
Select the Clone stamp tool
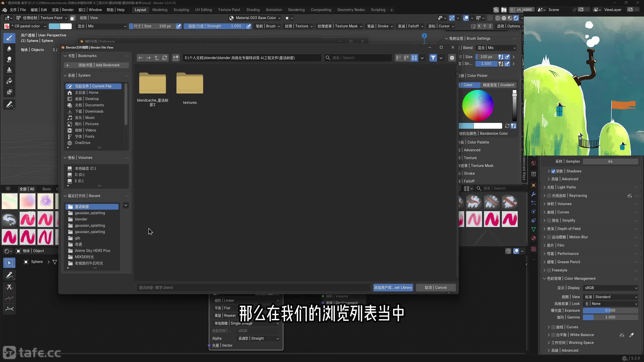click(x=9, y=70)
